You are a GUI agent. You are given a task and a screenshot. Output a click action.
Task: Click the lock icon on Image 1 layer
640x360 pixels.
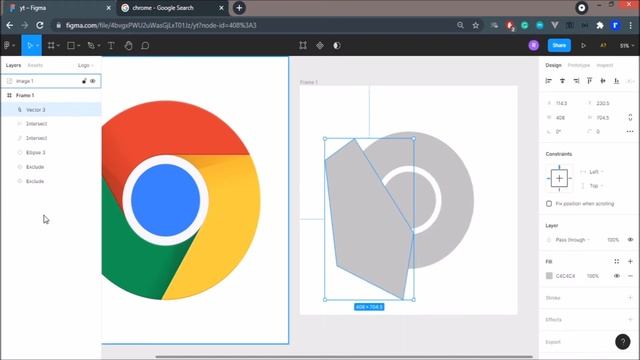click(x=84, y=81)
